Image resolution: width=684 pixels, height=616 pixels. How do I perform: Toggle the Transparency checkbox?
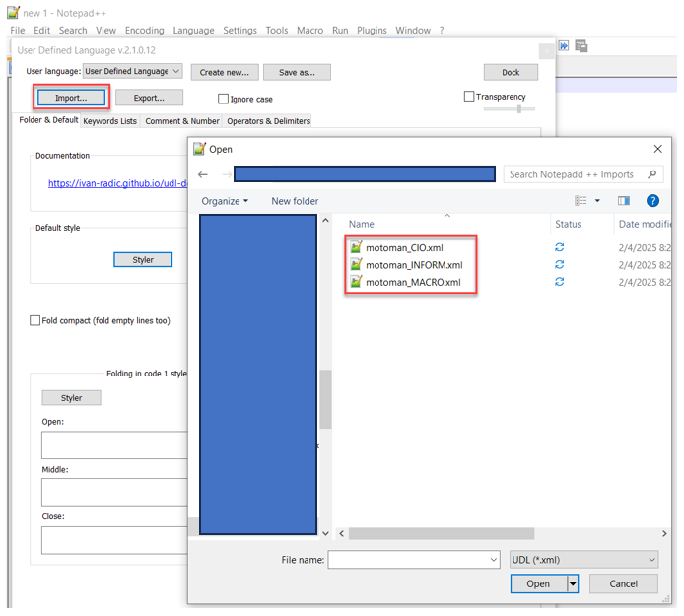pos(469,96)
